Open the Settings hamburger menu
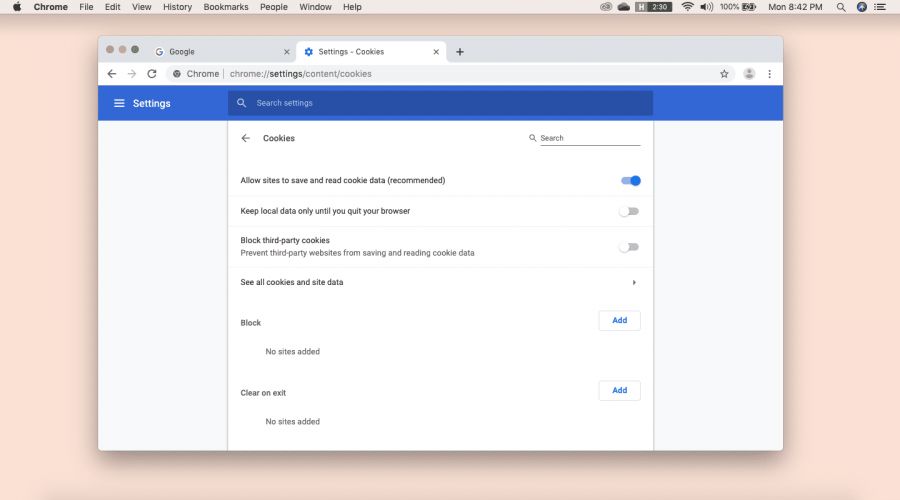900x500 pixels. pyautogui.click(x=119, y=103)
